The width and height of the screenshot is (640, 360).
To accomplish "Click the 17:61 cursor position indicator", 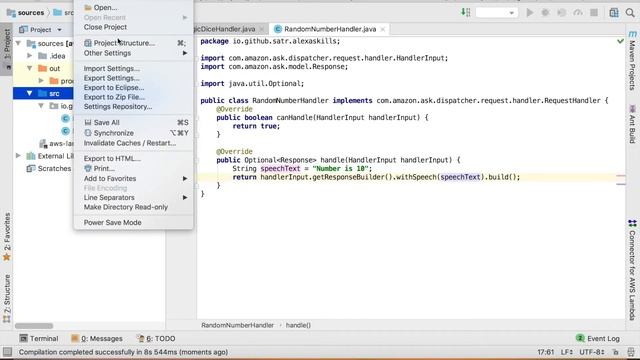I will [545, 352].
